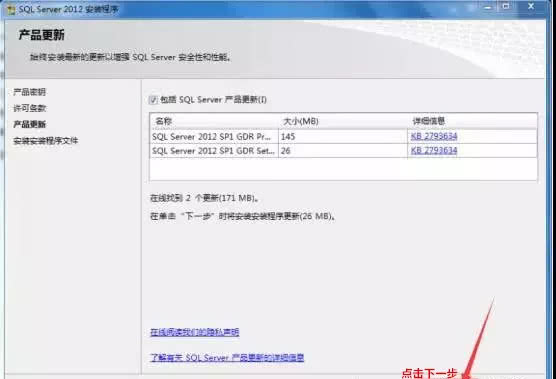Click the 26 size cell

(343, 151)
